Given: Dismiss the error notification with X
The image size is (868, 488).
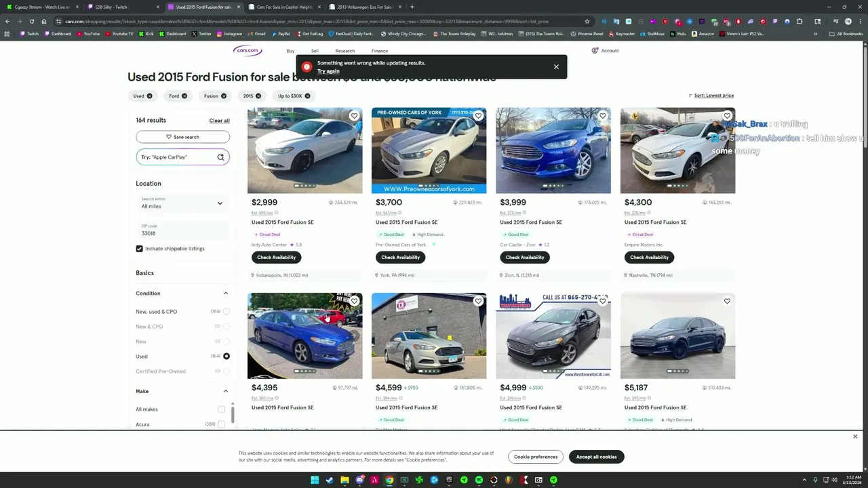Looking at the screenshot, I should (556, 66).
